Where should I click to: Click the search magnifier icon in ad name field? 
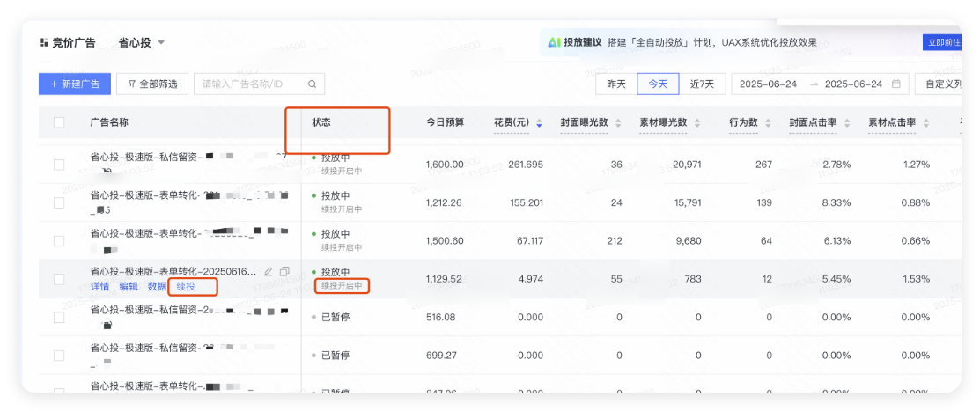313,84
